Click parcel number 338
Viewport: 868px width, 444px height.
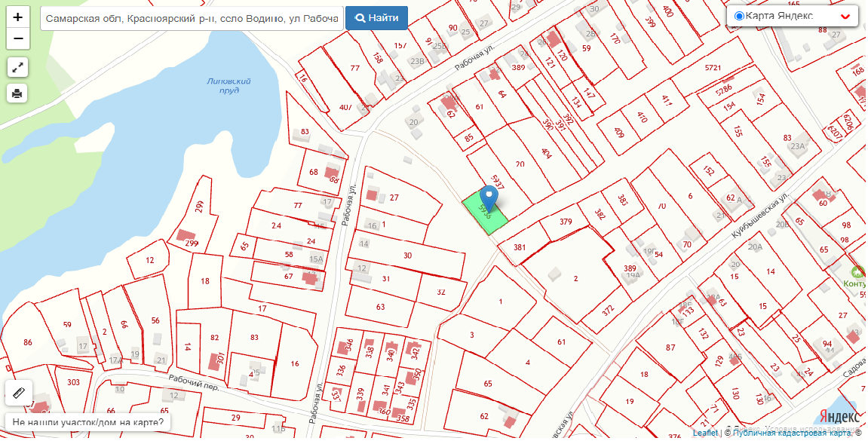[x=370, y=351]
